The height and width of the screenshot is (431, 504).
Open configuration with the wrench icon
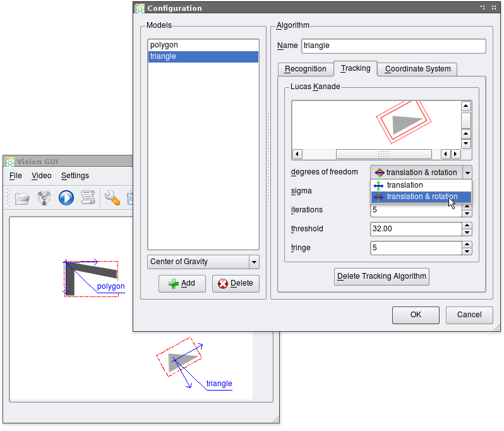pyautogui.click(x=112, y=198)
